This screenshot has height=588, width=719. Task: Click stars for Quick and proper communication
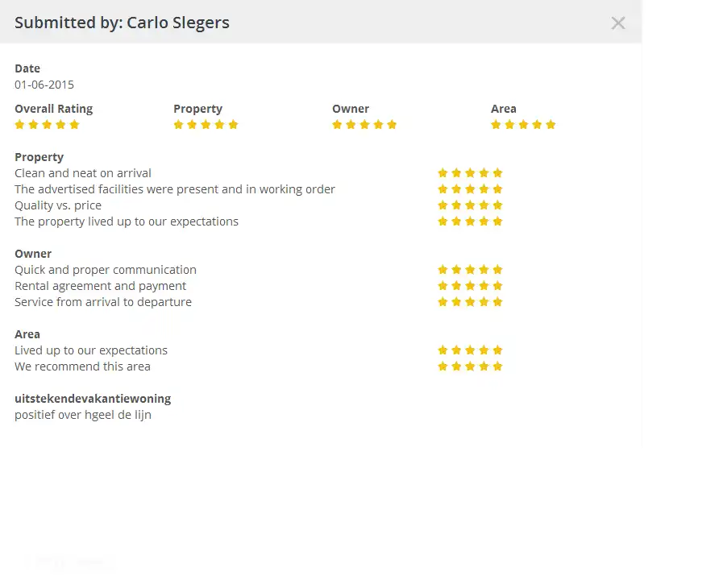tap(470, 270)
